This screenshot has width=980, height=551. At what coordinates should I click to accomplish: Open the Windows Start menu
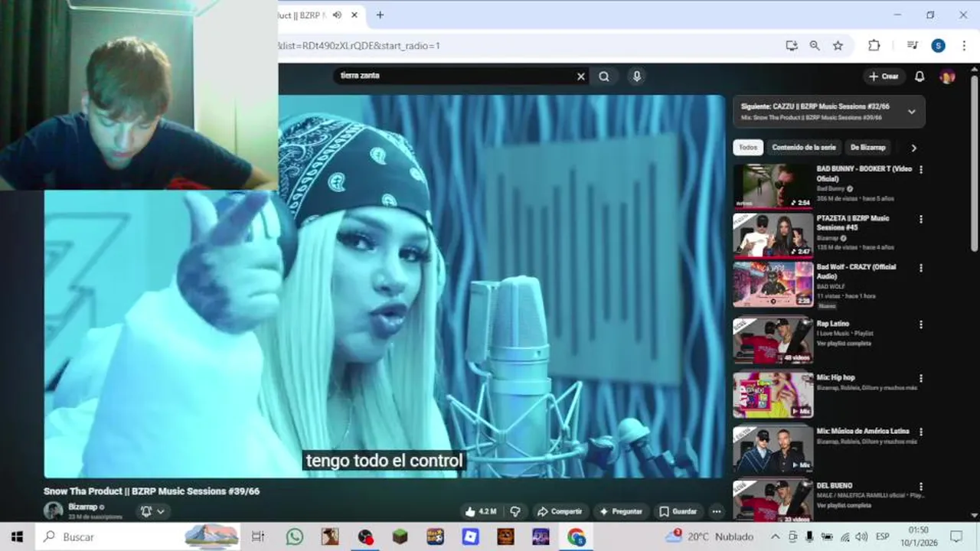click(x=17, y=537)
